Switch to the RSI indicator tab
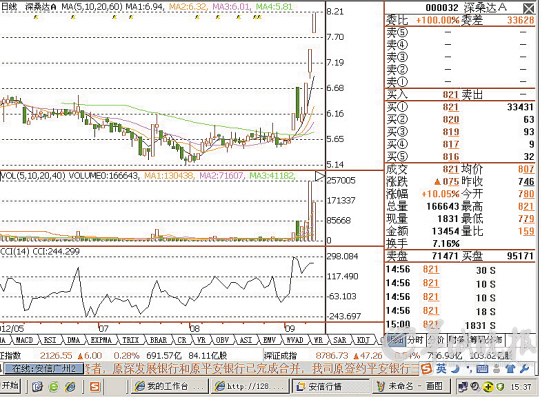This screenshot has width=550, height=412. (x=50, y=340)
